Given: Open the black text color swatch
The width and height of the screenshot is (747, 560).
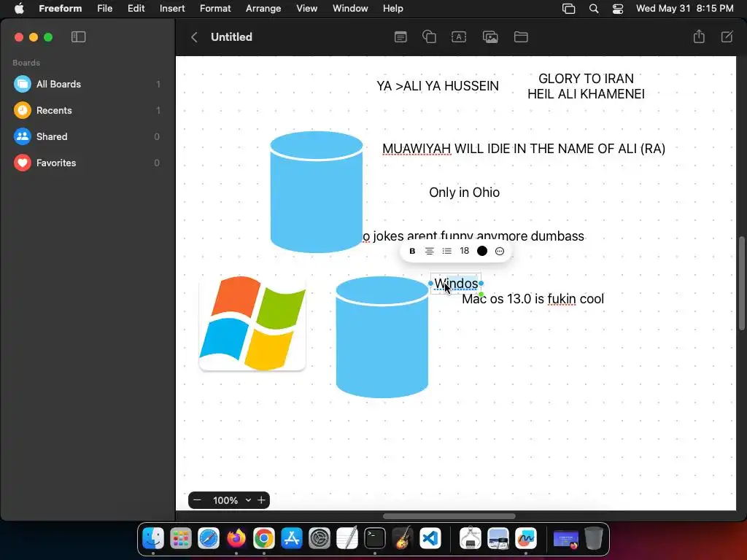Looking at the screenshot, I should (482, 251).
